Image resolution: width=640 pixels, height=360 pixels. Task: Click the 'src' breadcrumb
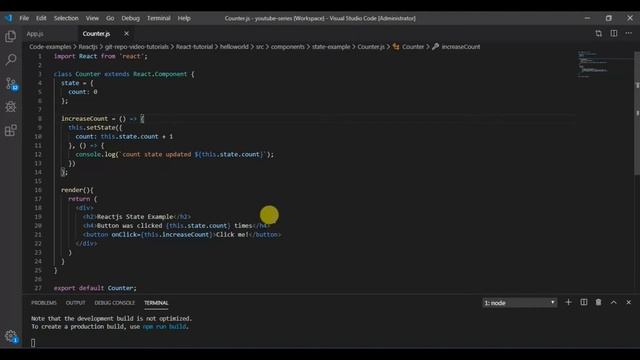(x=260, y=47)
